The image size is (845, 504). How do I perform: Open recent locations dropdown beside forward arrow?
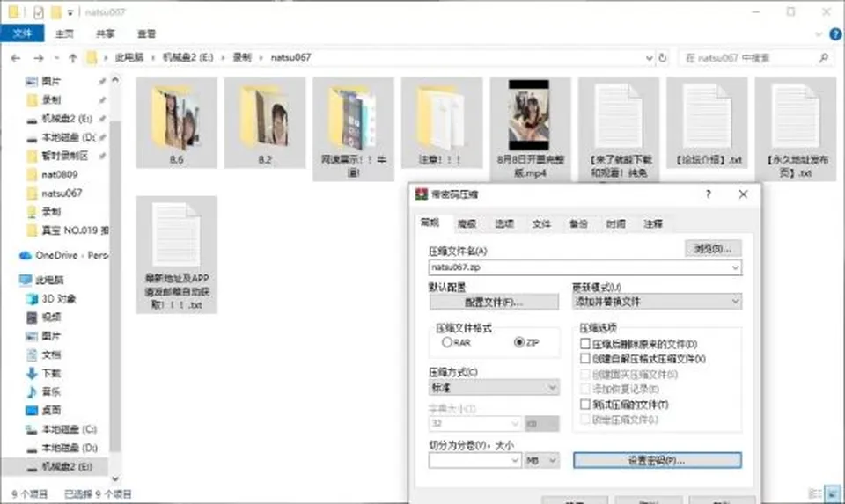coord(56,58)
